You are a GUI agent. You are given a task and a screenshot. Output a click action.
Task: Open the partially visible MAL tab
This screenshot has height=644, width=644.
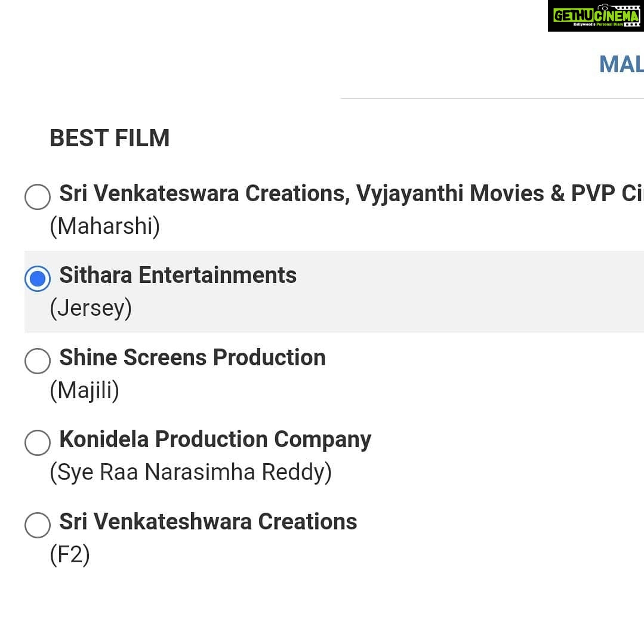(x=621, y=64)
